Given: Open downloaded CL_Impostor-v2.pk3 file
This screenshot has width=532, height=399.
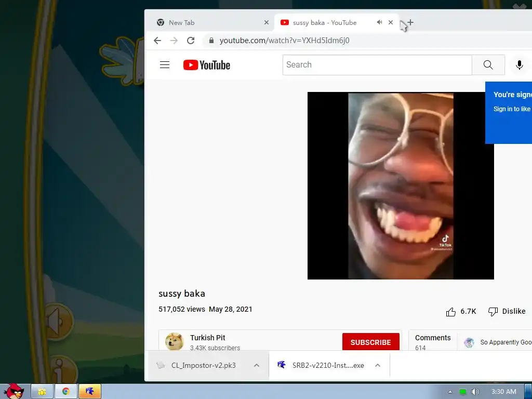Looking at the screenshot, I should click(x=204, y=365).
